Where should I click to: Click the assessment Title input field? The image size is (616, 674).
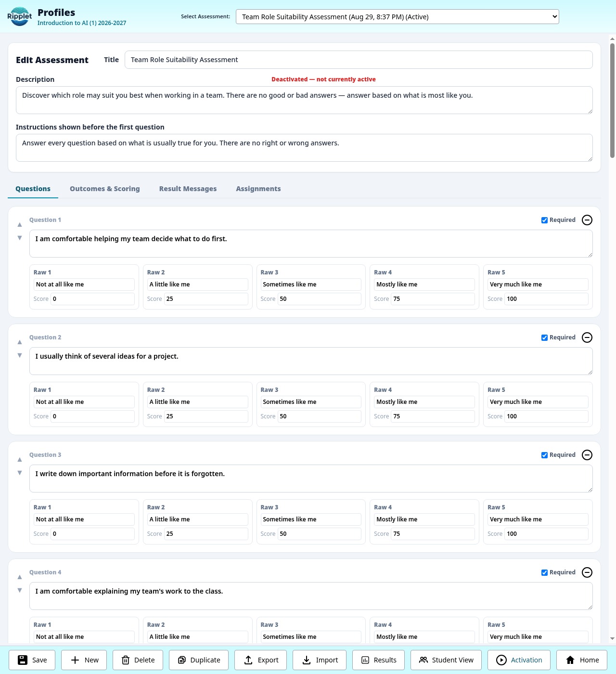point(359,60)
